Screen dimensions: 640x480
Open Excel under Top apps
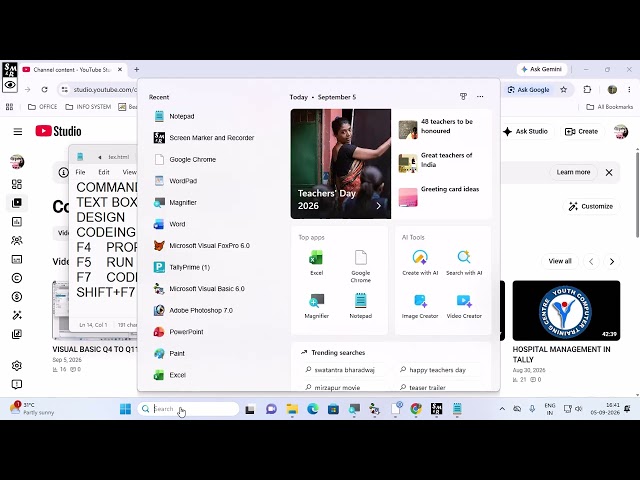click(x=316, y=263)
